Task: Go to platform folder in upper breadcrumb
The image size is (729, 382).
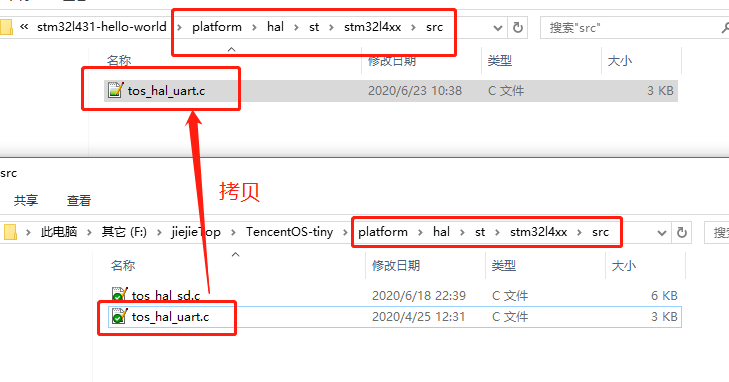Action: click(x=217, y=27)
